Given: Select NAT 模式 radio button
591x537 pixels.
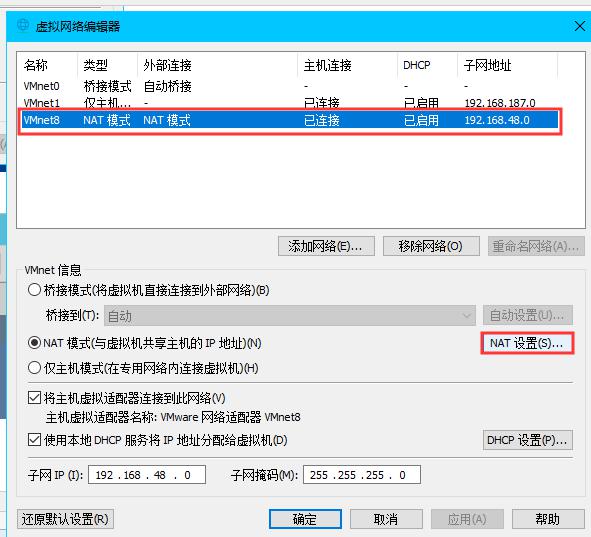Looking at the screenshot, I should tap(34, 343).
